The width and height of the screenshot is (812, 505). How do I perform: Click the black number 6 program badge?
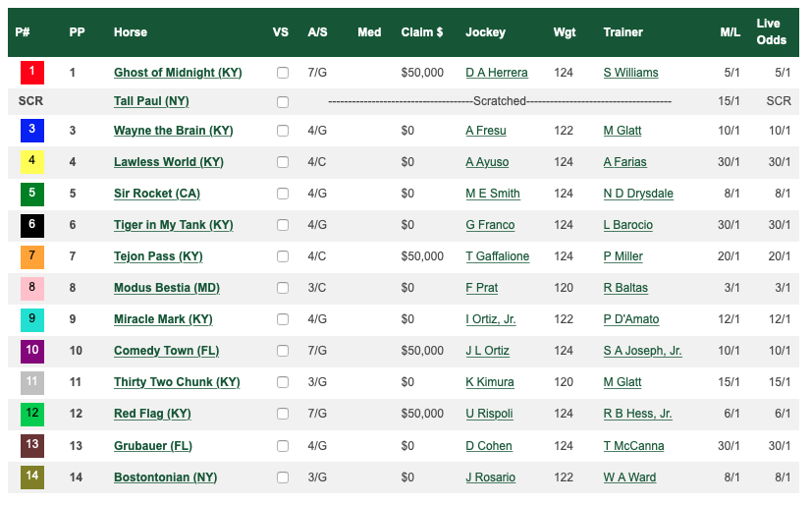[x=32, y=225]
